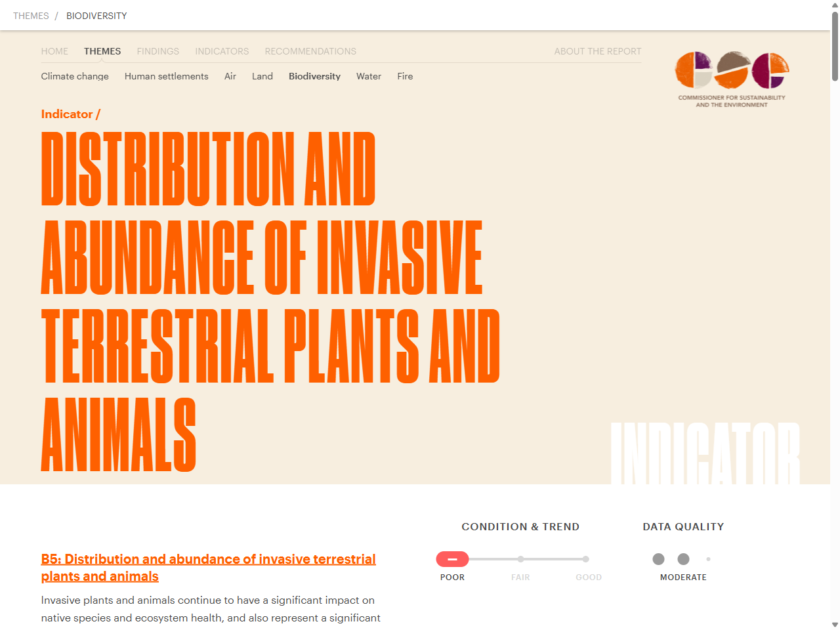Image resolution: width=840 pixels, height=630 pixels.
Task: Click the FAIR point on condition scale
Action: point(520,559)
